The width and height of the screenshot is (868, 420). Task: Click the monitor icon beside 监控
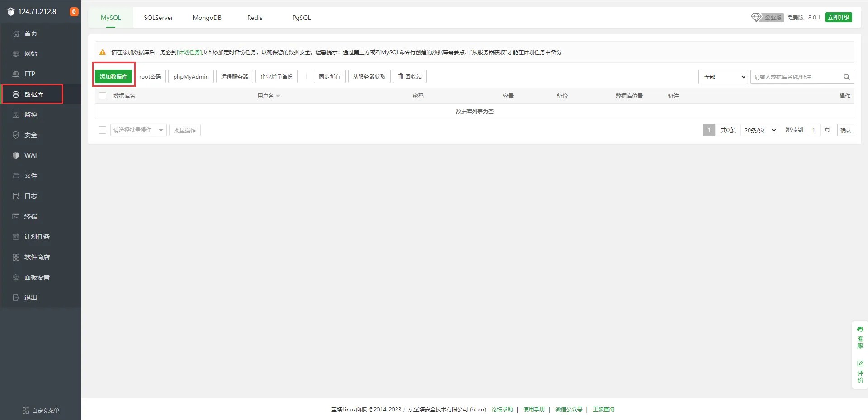[x=16, y=115]
